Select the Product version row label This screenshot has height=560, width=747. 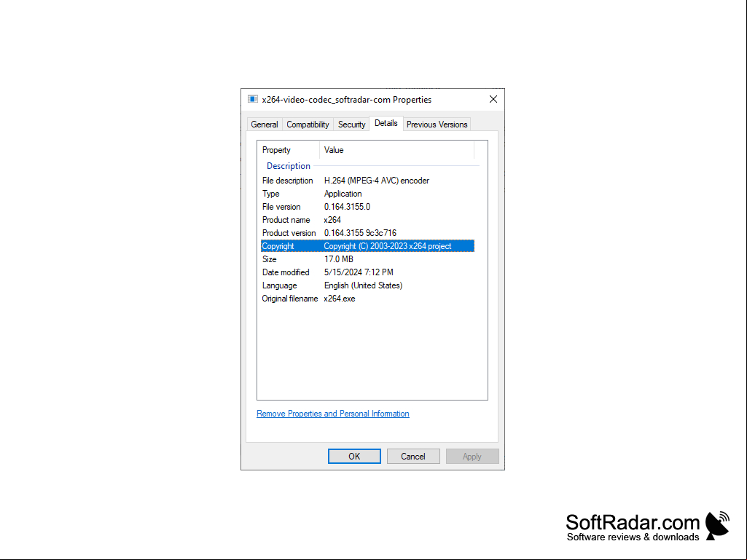click(289, 233)
